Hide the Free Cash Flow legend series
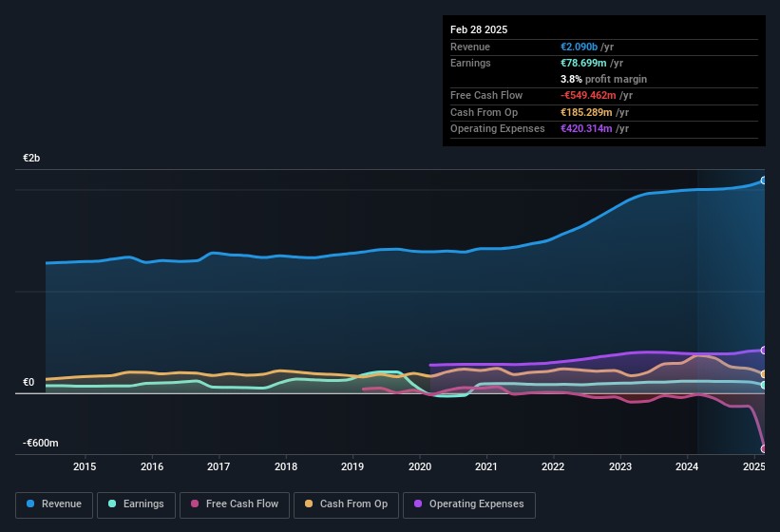Image resolution: width=780 pixels, height=532 pixels. coord(234,504)
